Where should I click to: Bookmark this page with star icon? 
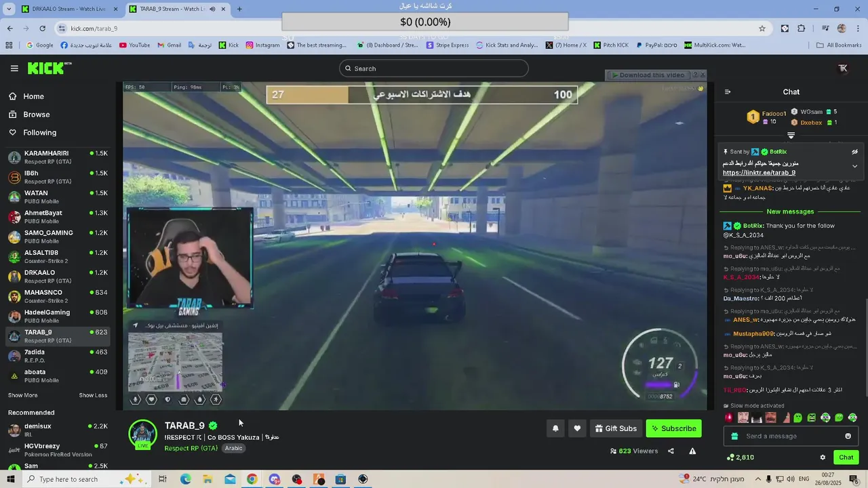(762, 28)
